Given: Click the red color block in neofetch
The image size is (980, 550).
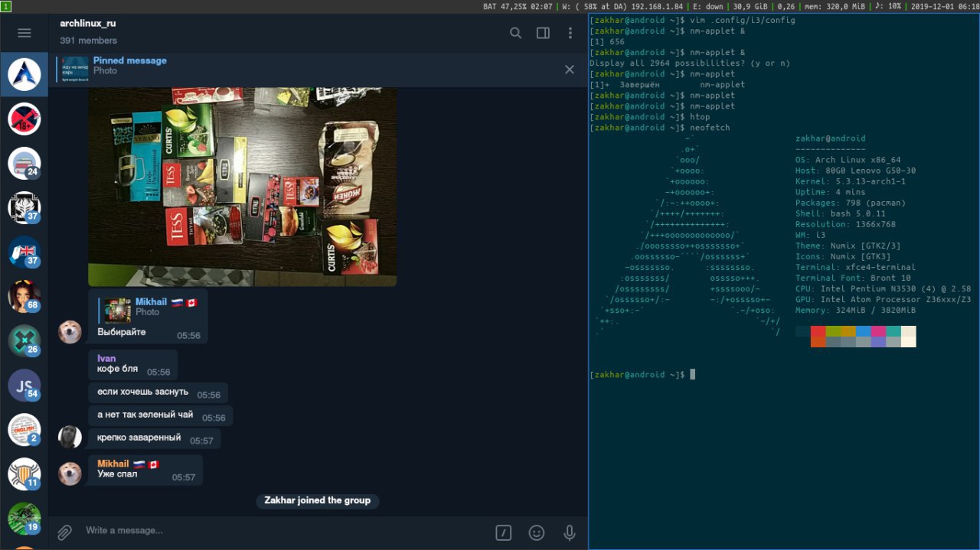Looking at the screenshot, I should coord(818,331).
